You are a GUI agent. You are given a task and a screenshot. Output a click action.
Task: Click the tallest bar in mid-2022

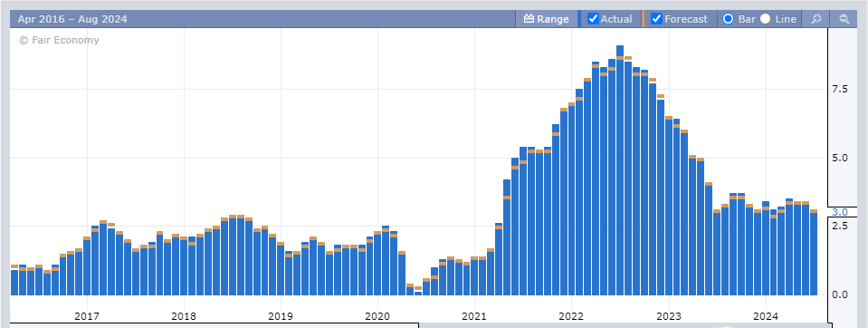(620, 170)
